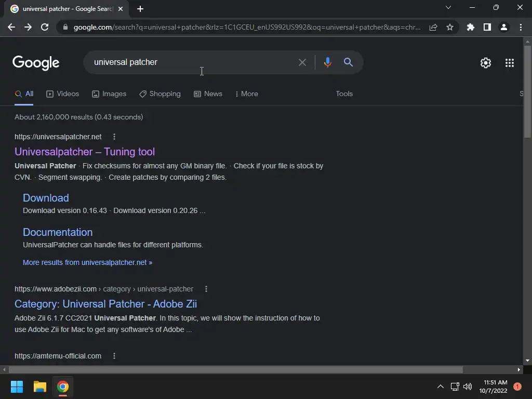Switch to the Images results tab
The height and width of the screenshot is (399, 532).
pos(109,94)
